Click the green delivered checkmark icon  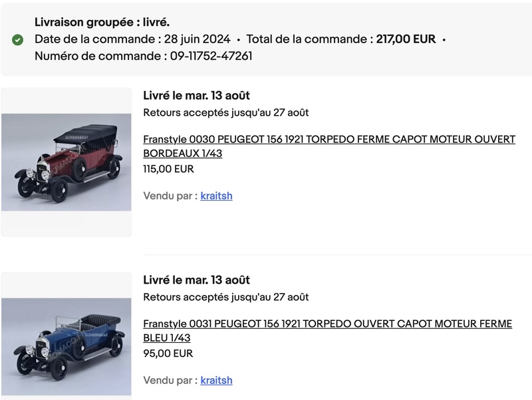click(18, 40)
